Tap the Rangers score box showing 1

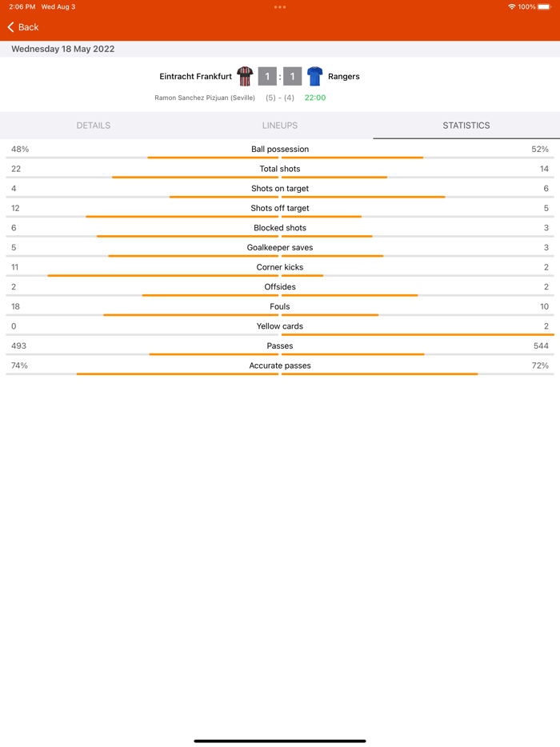coord(293,76)
